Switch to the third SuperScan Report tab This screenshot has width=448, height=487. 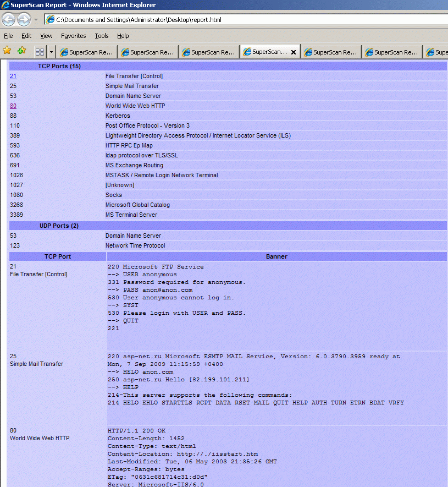pos(209,52)
